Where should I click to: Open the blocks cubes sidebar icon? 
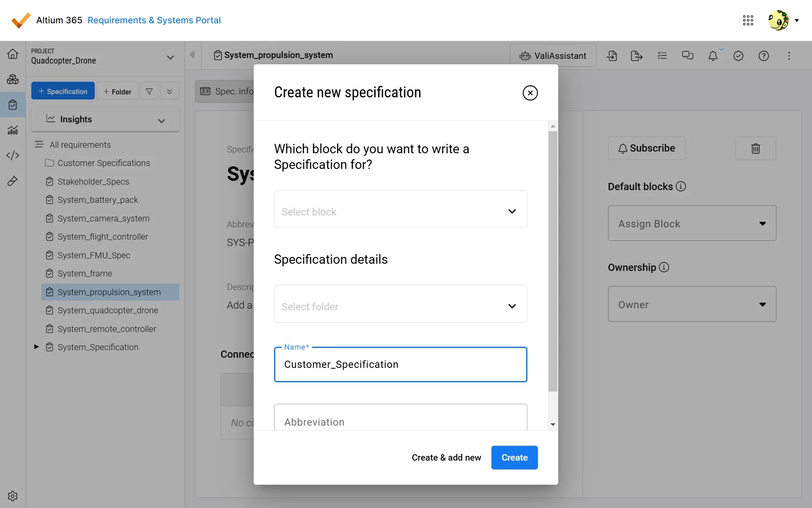click(13, 79)
